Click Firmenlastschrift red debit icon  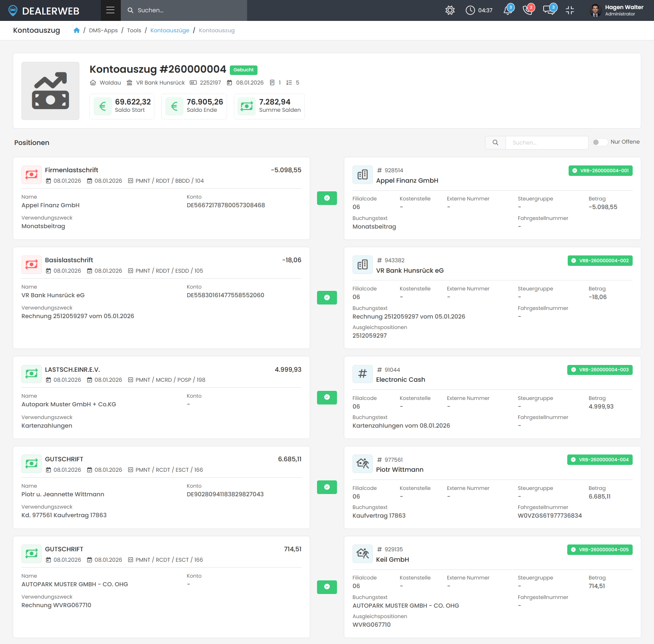tap(31, 175)
